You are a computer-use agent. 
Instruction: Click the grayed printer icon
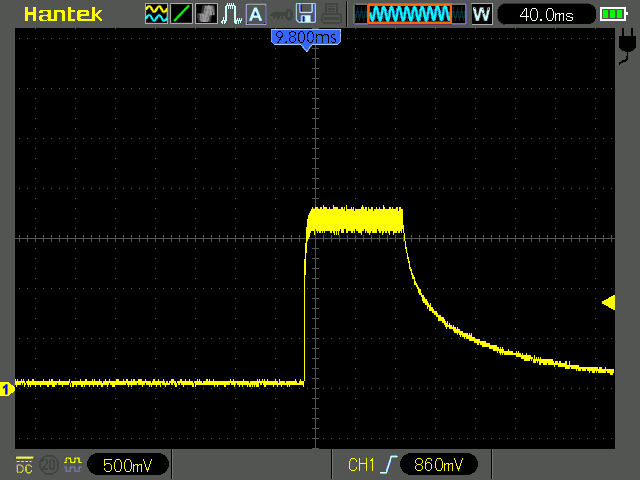click(331, 14)
